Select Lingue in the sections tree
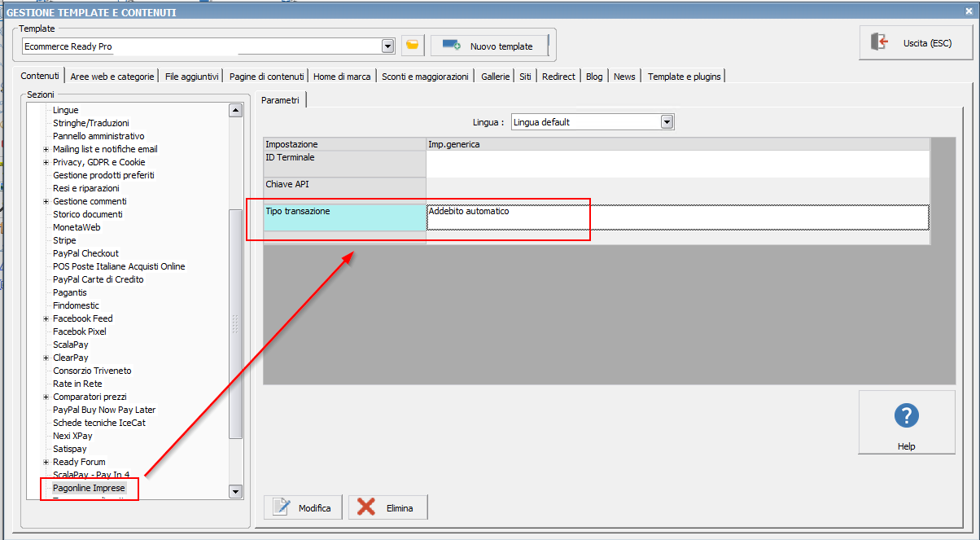 point(66,110)
